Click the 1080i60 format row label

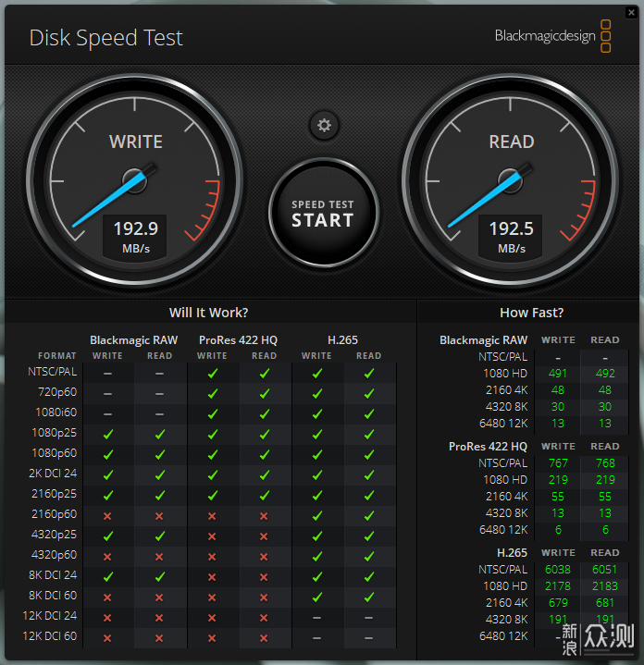[x=56, y=413]
